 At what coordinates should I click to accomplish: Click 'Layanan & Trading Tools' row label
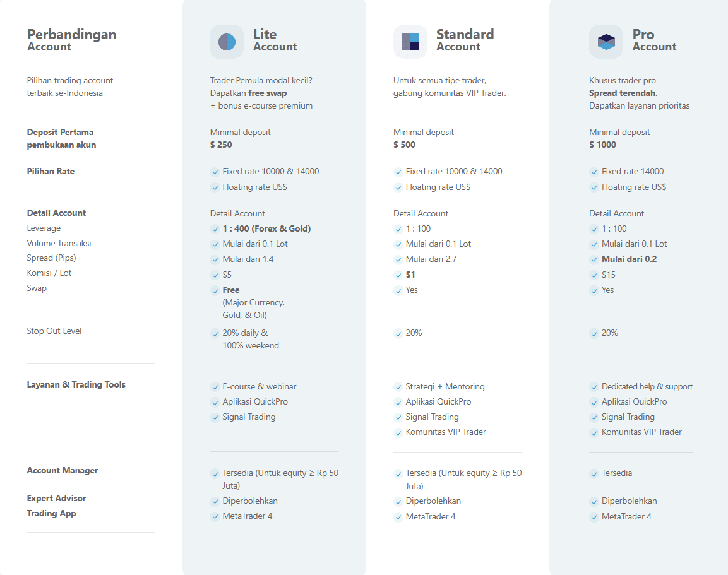pyautogui.click(x=76, y=385)
